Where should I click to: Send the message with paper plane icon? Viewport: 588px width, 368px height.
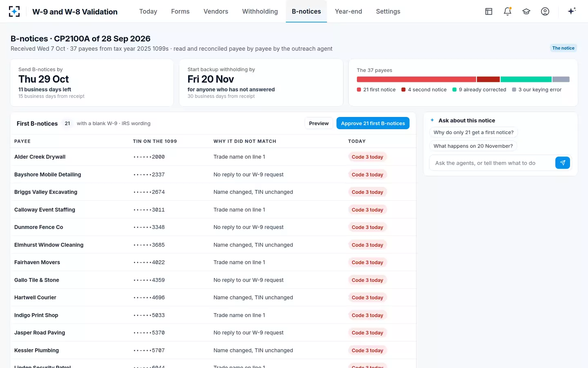click(x=563, y=163)
